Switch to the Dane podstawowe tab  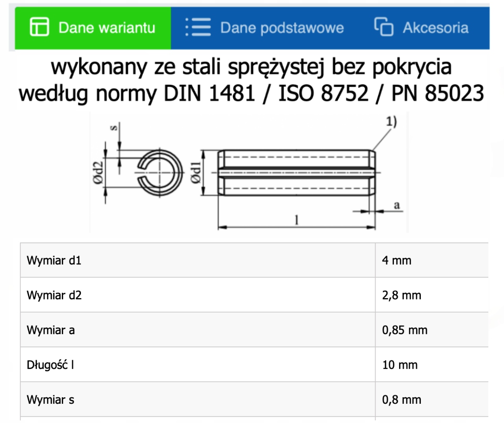tap(264, 28)
